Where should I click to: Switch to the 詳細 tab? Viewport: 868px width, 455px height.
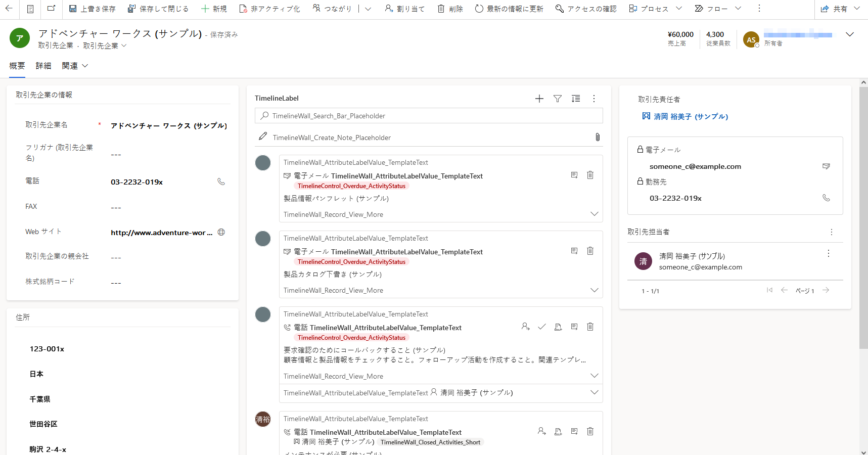(x=43, y=66)
